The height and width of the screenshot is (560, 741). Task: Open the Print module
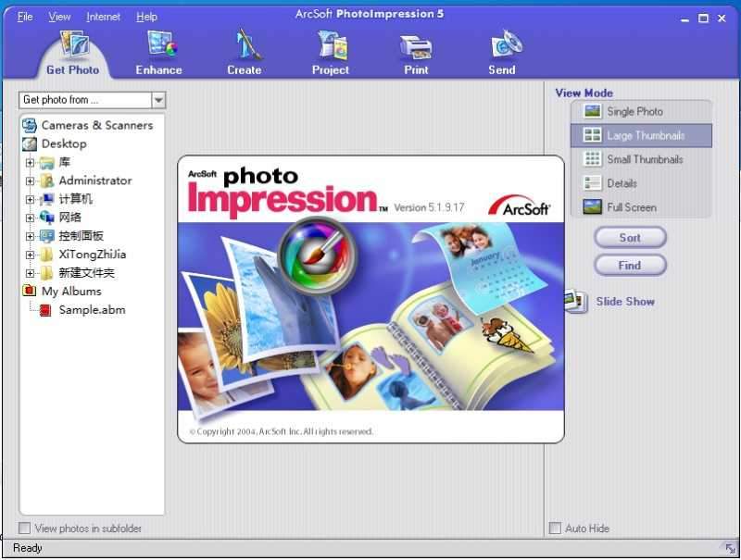[416, 51]
